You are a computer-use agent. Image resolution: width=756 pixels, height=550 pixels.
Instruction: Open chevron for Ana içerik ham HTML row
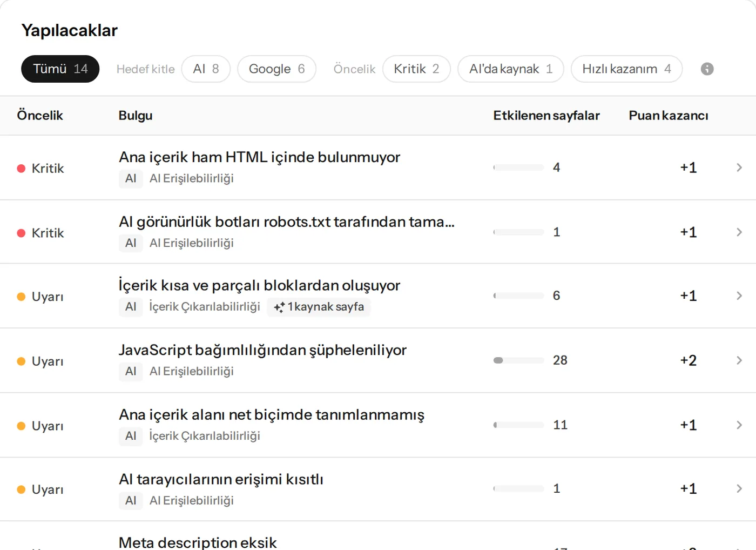pos(739,167)
